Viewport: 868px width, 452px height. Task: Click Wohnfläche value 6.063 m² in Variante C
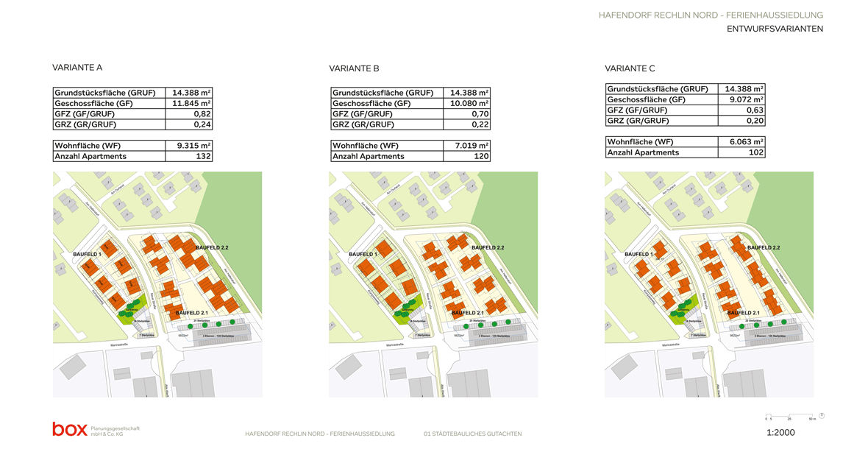pyautogui.click(x=742, y=142)
